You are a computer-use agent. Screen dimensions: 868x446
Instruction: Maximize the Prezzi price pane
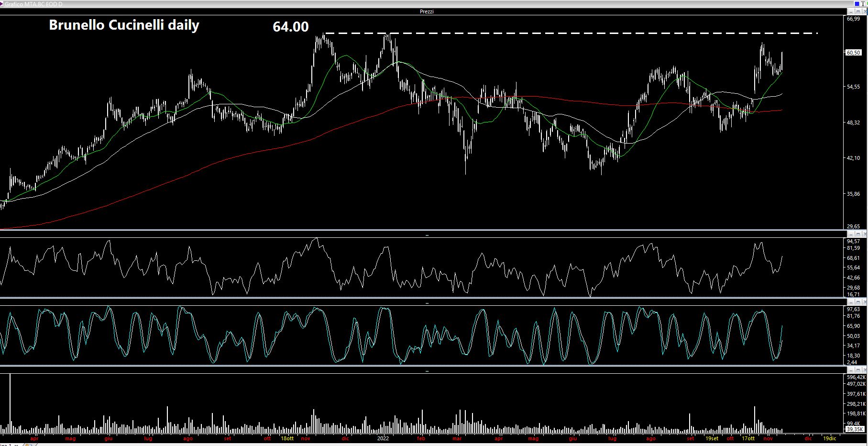[x=858, y=11]
